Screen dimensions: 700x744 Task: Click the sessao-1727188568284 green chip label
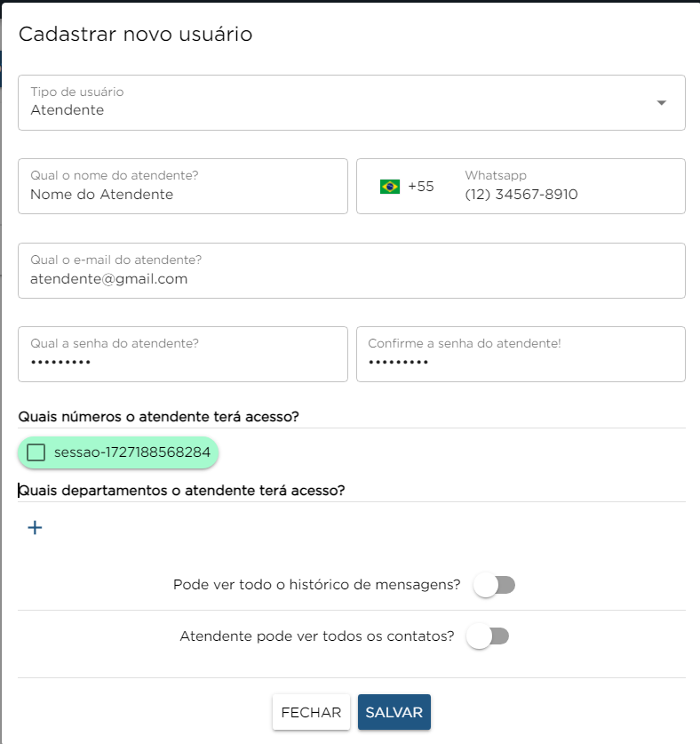click(x=131, y=452)
